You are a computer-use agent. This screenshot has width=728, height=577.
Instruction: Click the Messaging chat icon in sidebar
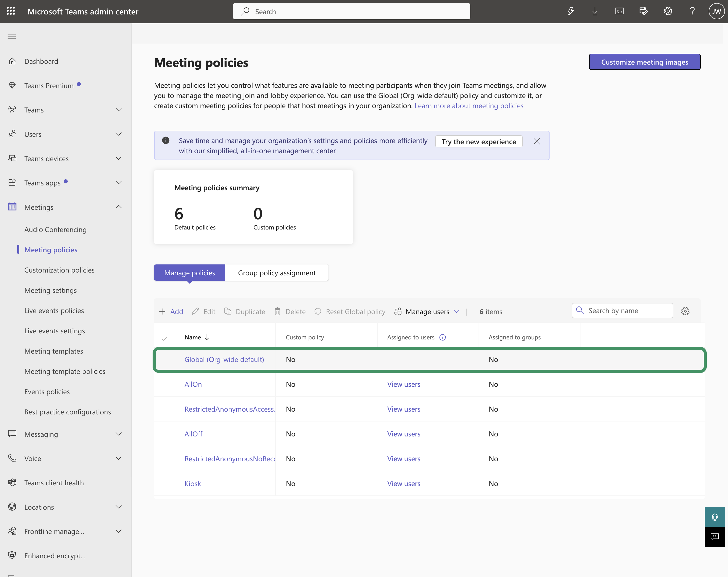coord(12,434)
